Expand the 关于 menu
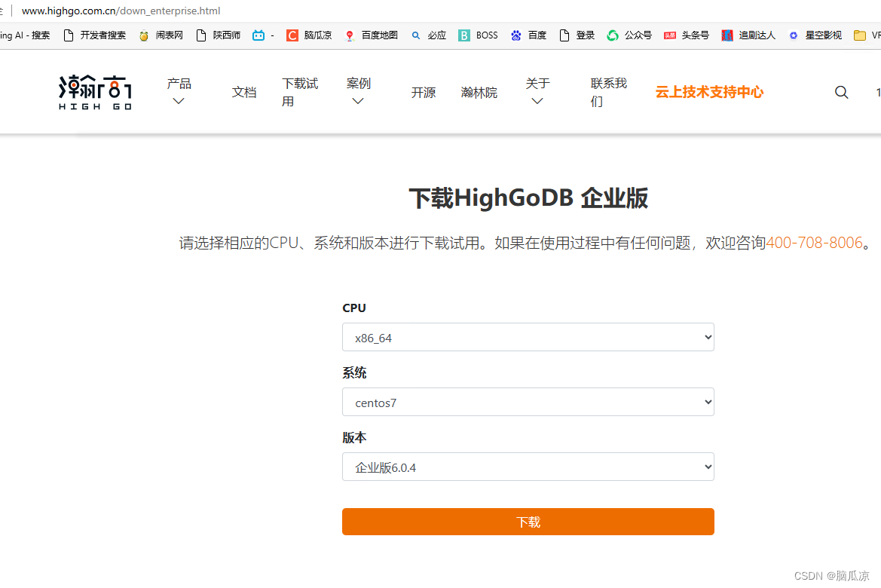 (x=537, y=92)
